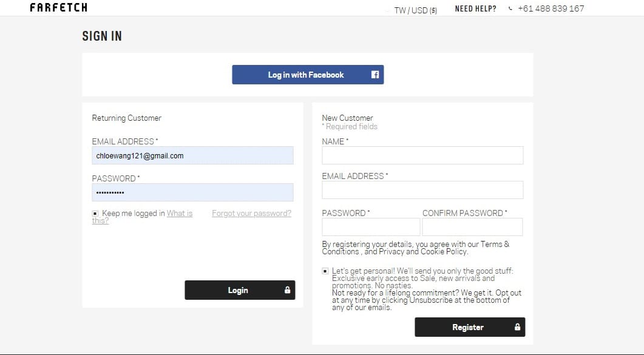The height and width of the screenshot is (355, 644).
Task: Click the +61 488 839 167 phone number
Action: [551, 9]
